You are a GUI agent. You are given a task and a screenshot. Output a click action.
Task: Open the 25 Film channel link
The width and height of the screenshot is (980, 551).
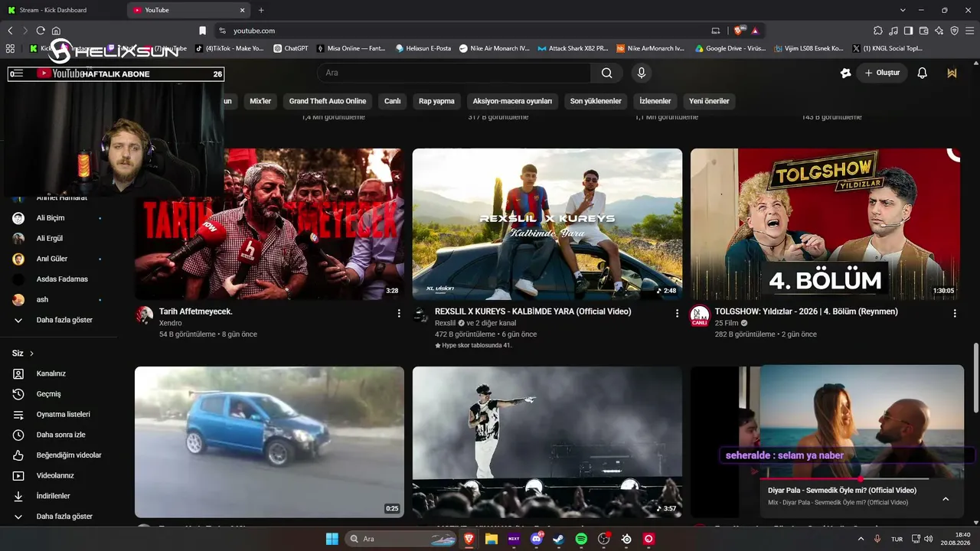(727, 323)
